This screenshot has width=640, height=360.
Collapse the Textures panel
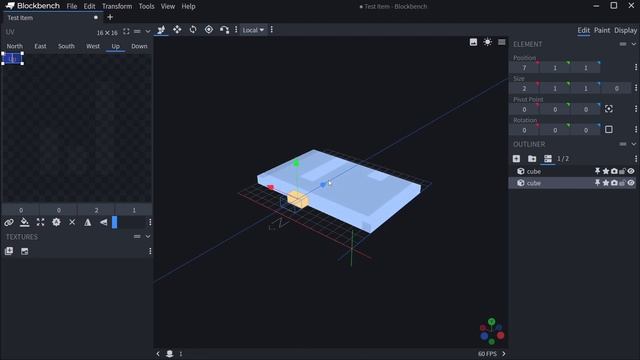click(x=148, y=236)
